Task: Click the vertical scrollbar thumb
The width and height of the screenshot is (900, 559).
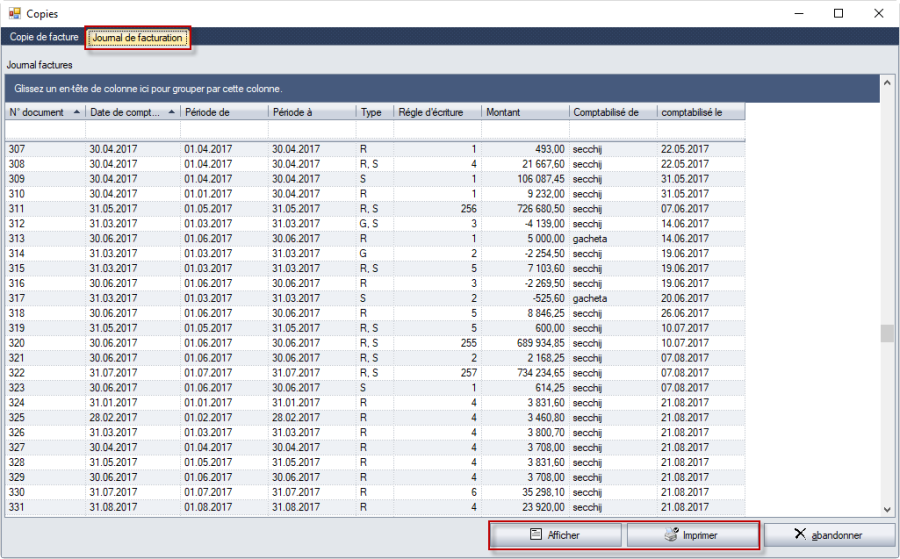Action: [x=887, y=333]
